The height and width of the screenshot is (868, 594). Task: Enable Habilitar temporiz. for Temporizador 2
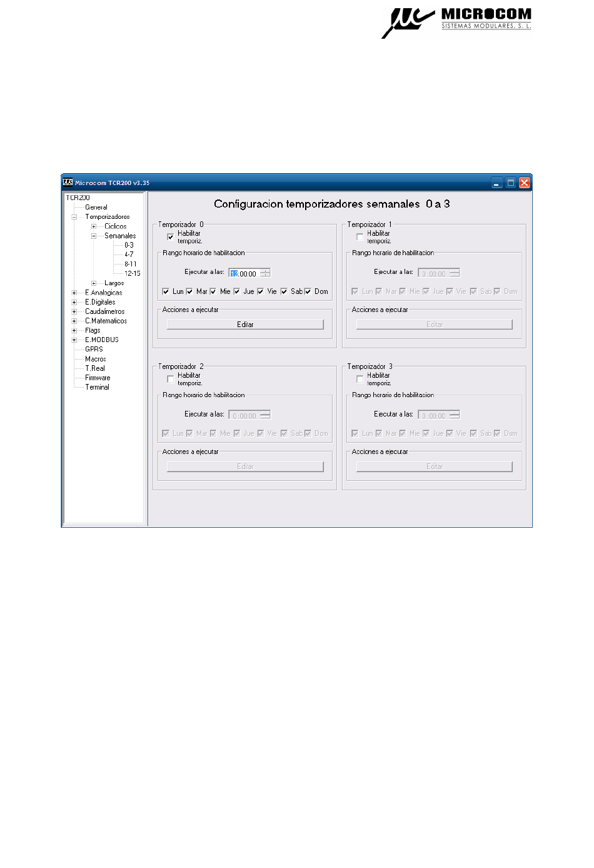170,379
